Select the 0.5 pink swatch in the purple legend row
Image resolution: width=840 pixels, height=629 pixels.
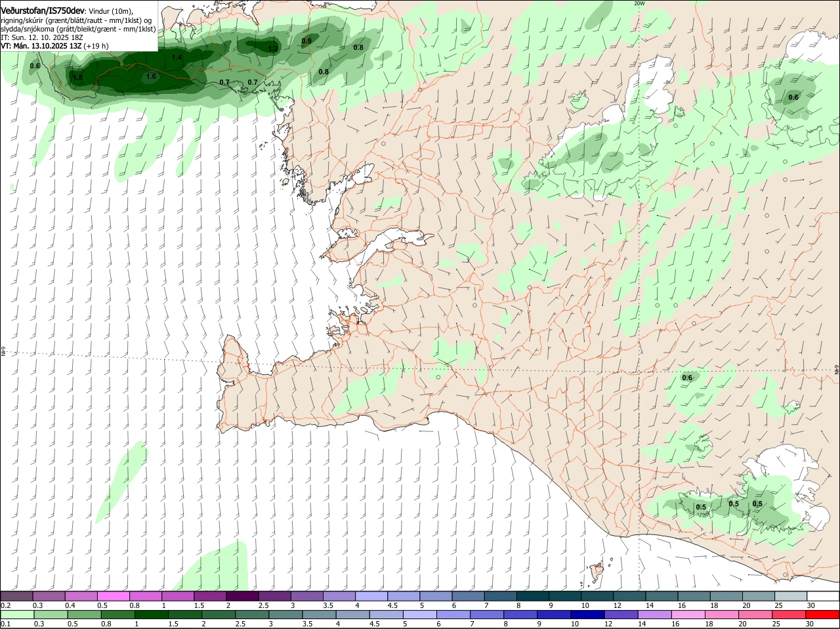coord(114,596)
